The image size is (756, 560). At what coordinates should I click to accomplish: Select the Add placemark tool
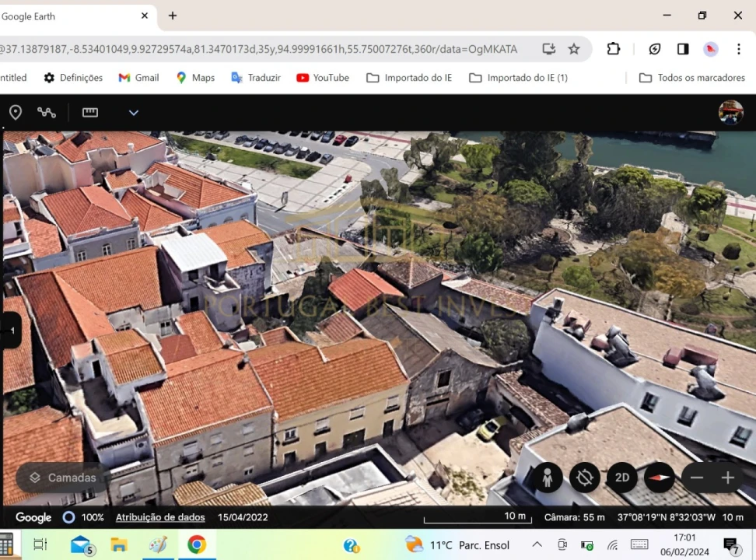[x=16, y=112]
